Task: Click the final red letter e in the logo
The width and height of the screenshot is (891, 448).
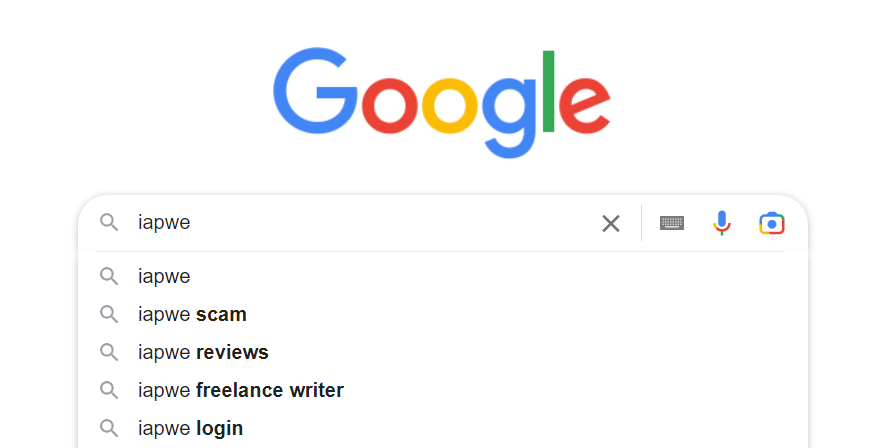Action: (585, 106)
